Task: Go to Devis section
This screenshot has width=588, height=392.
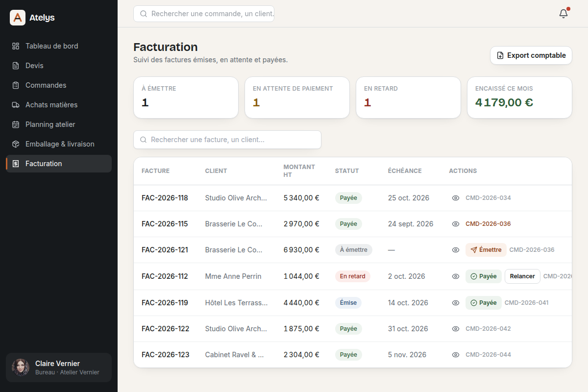Action: 59,66
